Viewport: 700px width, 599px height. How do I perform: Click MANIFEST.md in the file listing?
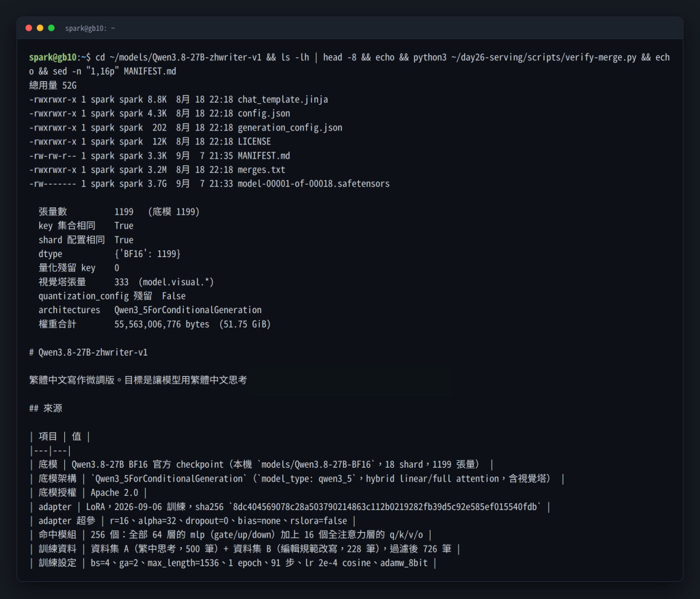(x=264, y=156)
